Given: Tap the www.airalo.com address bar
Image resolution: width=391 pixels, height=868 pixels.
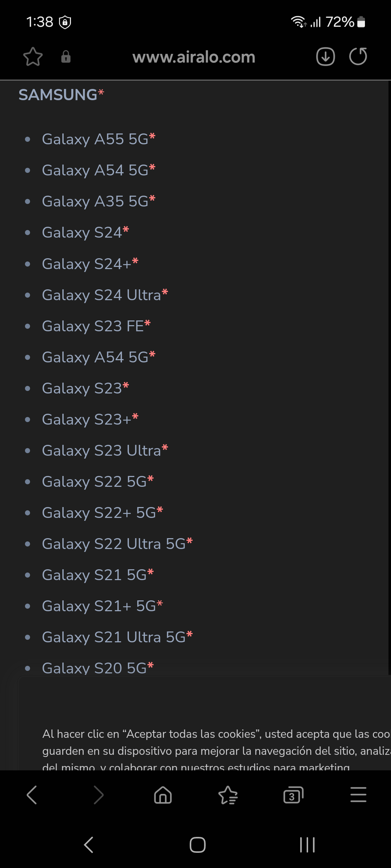Looking at the screenshot, I should coord(194,57).
